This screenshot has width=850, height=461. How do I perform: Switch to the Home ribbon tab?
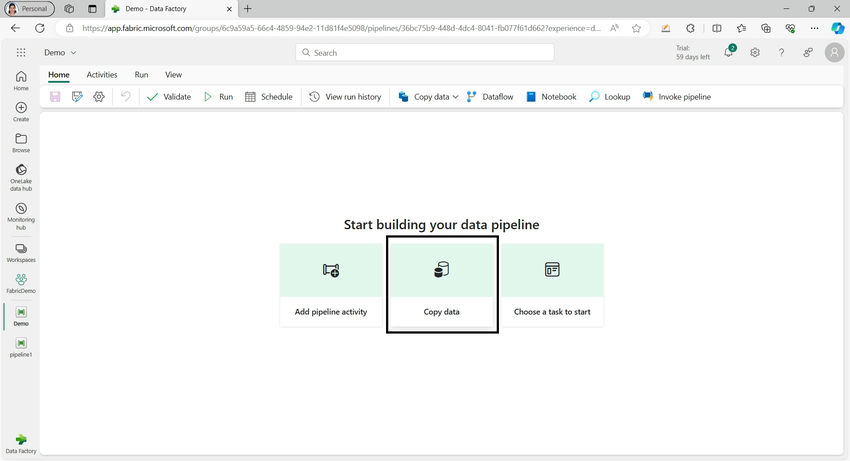(59, 75)
